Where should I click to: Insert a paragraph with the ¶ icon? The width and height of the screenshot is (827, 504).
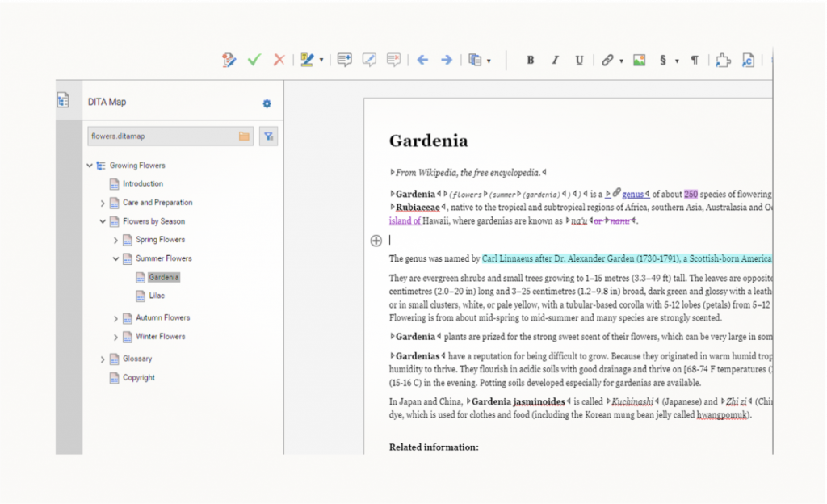[695, 60]
